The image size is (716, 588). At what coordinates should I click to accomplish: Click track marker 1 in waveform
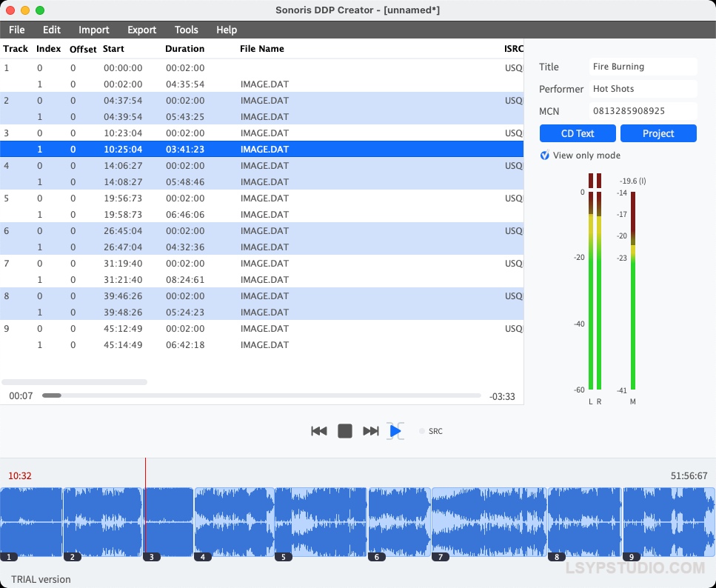tap(9, 557)
